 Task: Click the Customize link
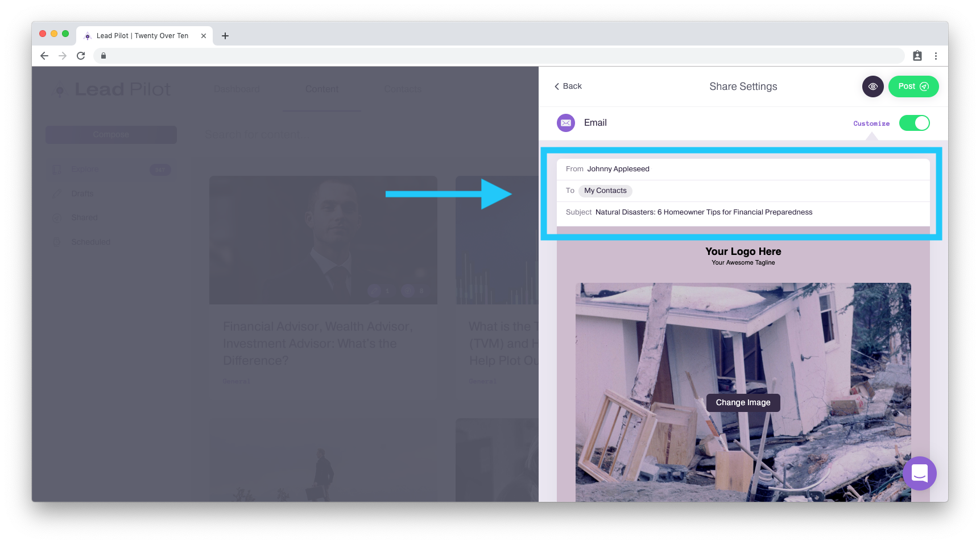pos(871,123)
